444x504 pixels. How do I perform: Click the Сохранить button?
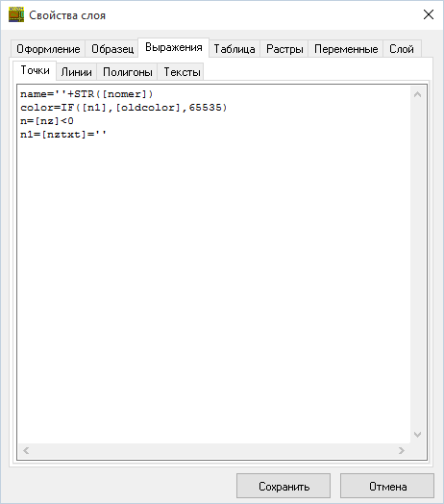(284, 486)
